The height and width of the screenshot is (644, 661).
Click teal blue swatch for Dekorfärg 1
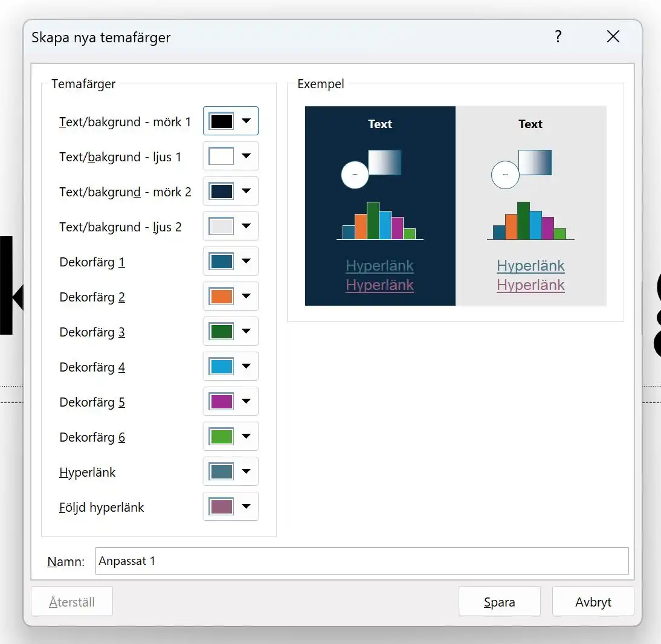(x=221, y=261)
